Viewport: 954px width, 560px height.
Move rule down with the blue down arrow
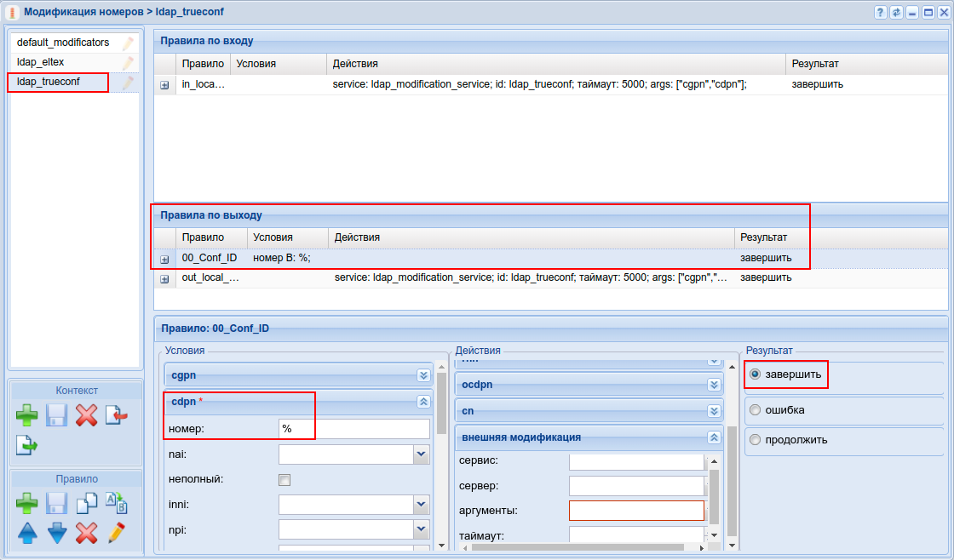pyautogui.click(x=57, y=534)
